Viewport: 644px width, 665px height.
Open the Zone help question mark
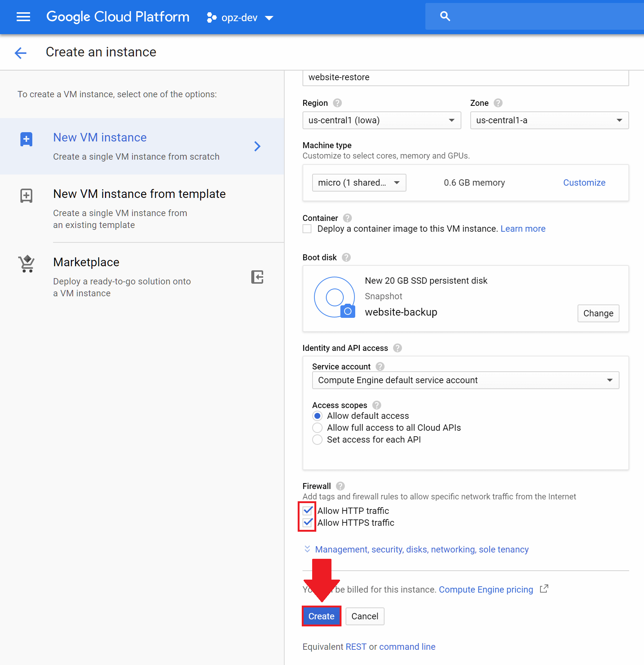click(498, 103)
